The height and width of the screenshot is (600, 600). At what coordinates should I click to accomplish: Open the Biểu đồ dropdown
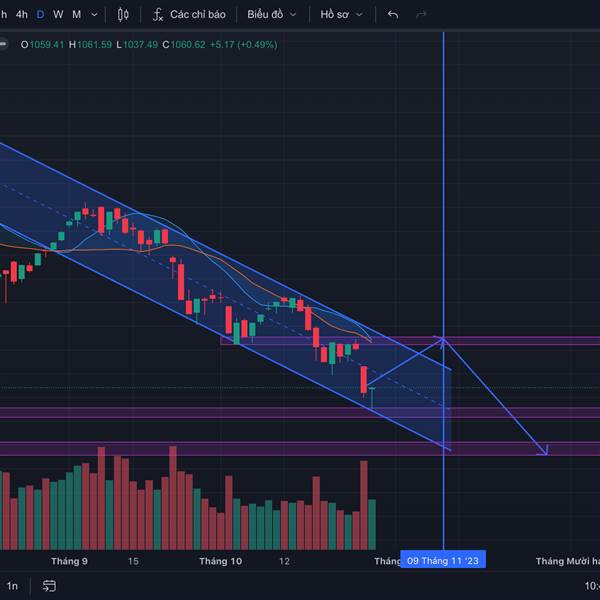click(x=272, y=15)
